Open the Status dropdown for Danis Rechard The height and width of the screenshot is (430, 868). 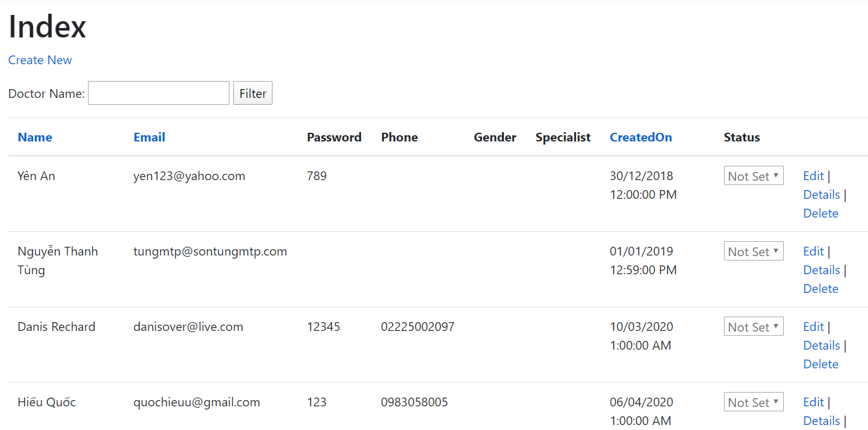coord(753,327)
